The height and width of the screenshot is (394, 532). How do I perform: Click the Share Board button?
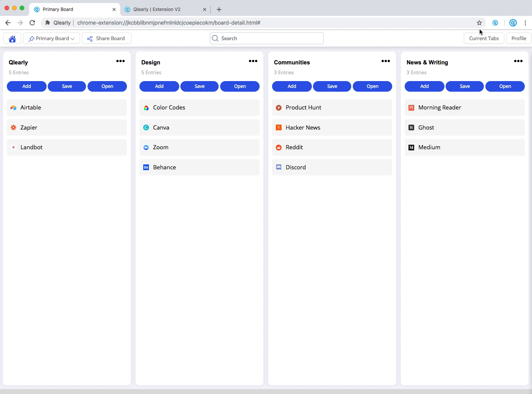click(106, 38)
